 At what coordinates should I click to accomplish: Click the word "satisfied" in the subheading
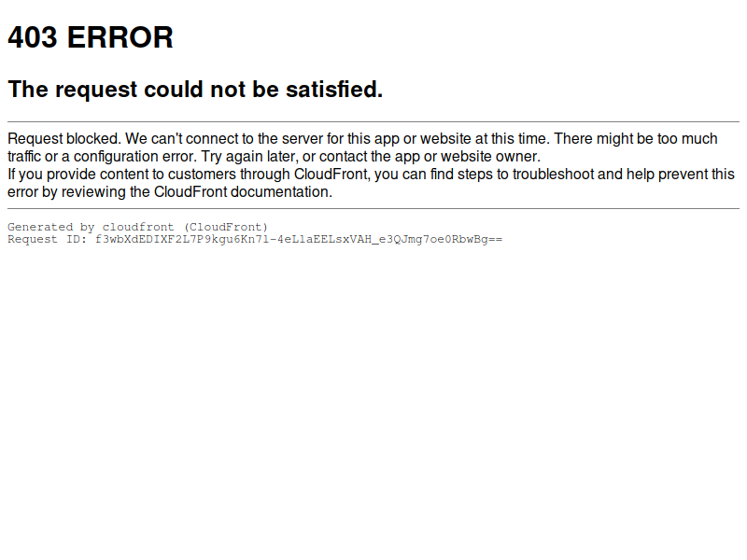(x=334, y=89)
